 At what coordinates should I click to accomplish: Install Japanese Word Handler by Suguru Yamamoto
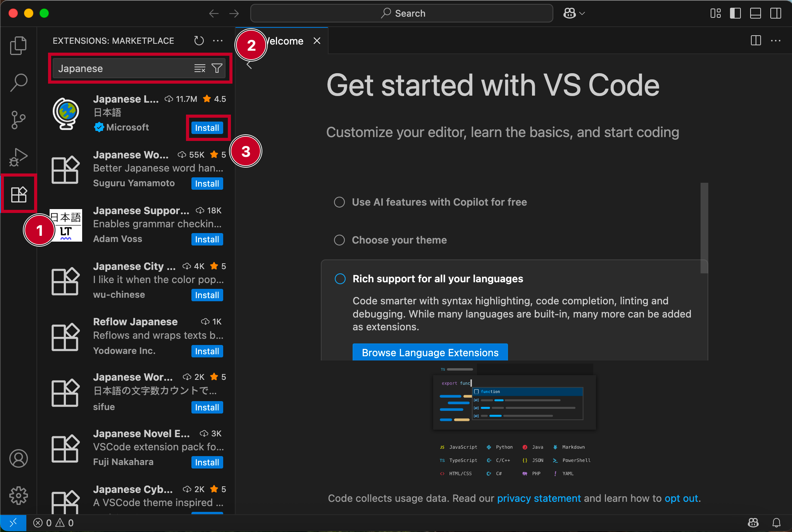[207, 184]
